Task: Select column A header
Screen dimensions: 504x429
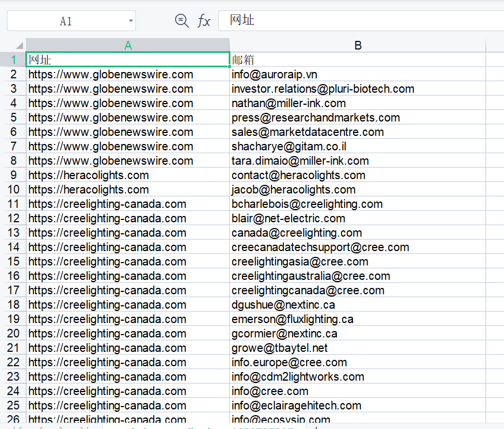Action: pyautogui.click(x=128, y=45)
